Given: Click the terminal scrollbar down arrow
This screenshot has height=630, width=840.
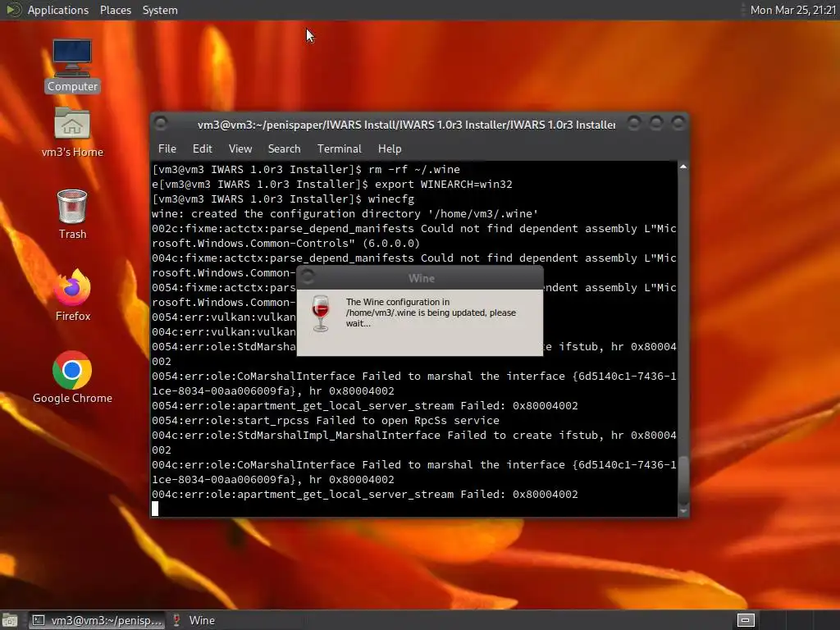Looking at the screenshot, I should (x=683, y=511).
